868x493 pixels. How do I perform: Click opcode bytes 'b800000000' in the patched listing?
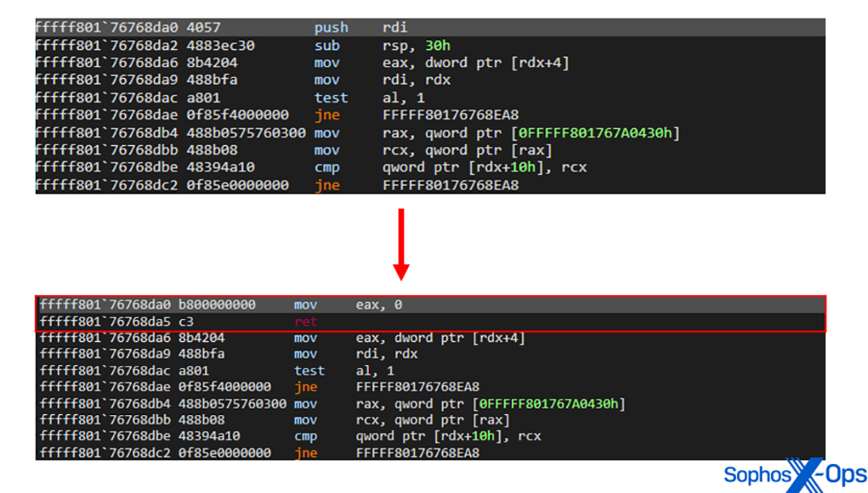(x=217, y=305)
